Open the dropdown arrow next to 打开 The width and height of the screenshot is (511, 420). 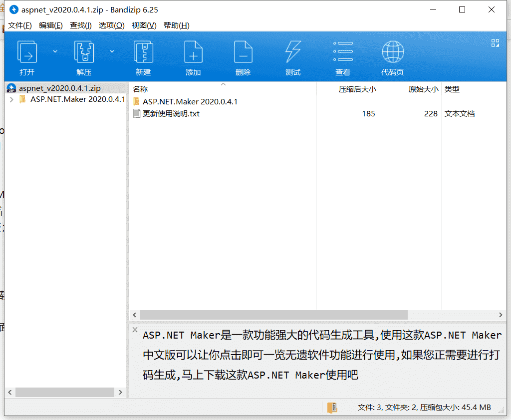55,51
